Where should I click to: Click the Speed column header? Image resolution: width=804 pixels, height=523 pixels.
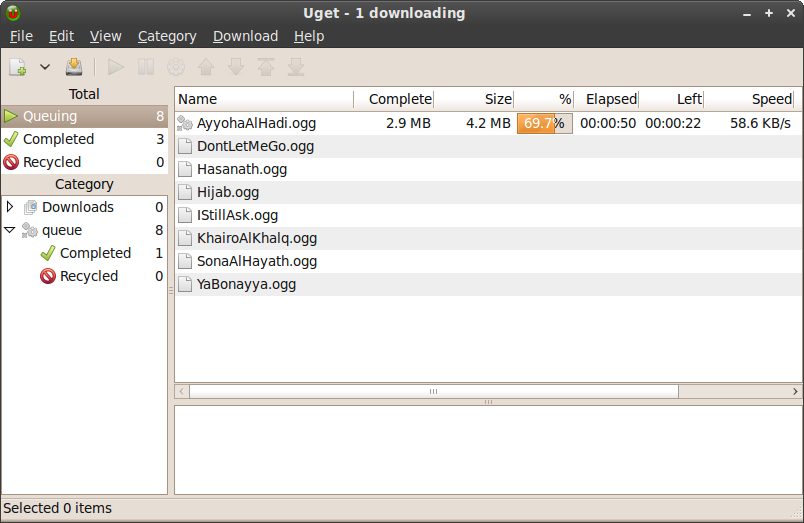(x=750, y=99)
